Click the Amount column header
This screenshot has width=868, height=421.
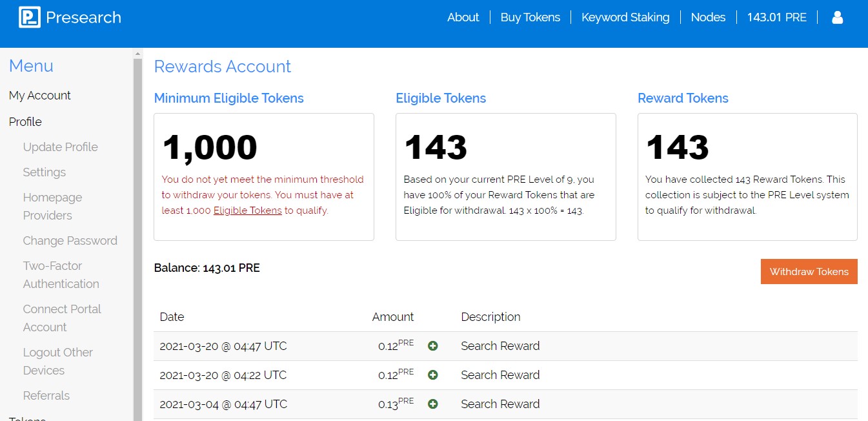pyautogui.click(x=393, y=317)
